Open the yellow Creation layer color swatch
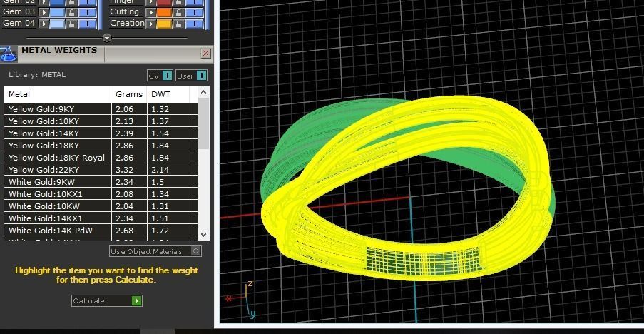 coord(164,24)
